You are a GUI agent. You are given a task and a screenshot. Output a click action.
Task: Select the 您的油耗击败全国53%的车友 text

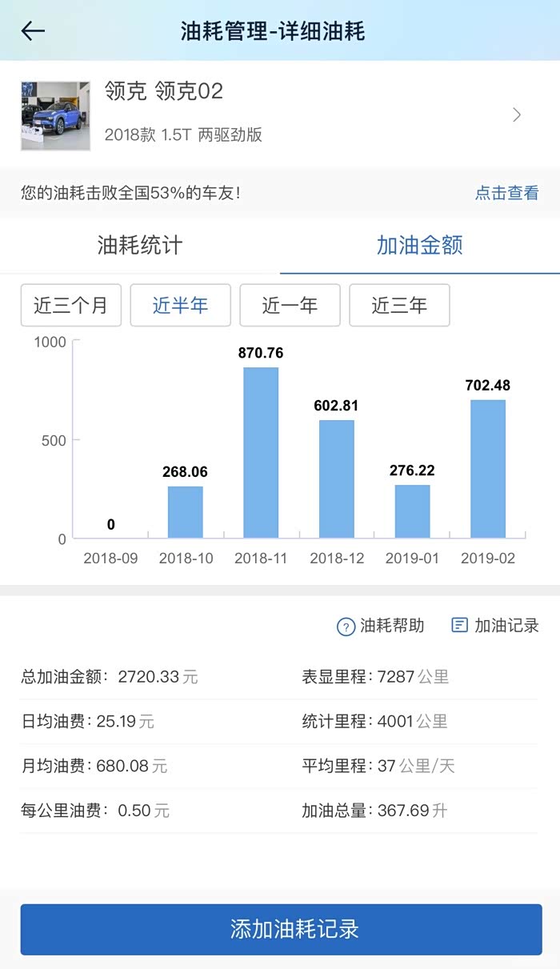(130, 193)
